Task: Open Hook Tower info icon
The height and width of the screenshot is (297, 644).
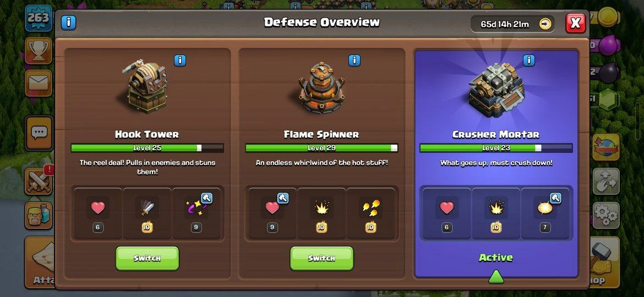Action: tap(180, 61)
